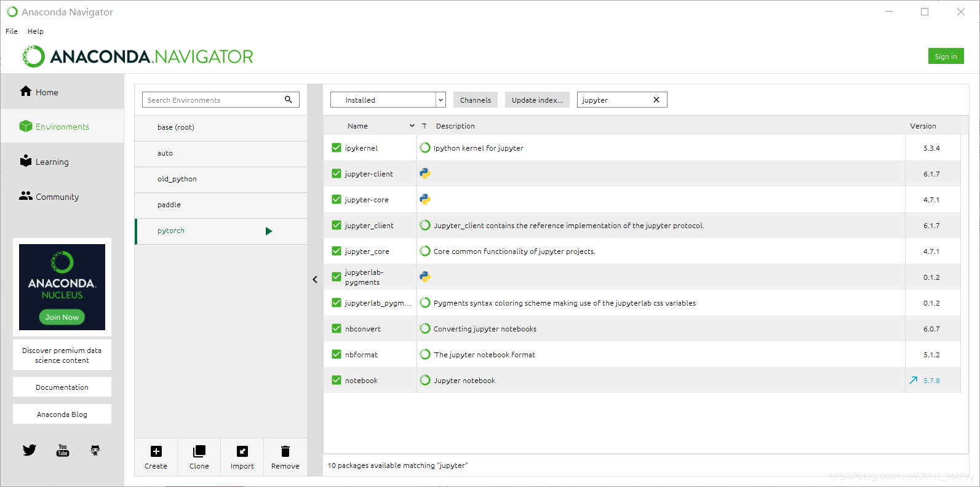Select the auto environment
The image size is (980, 487).
[221, 153]
